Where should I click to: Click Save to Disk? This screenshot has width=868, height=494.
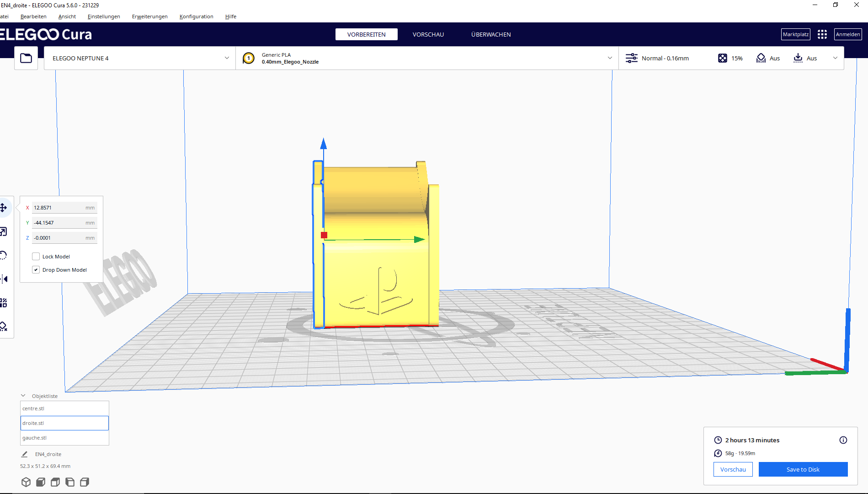pyautogui.click(x=803, y=469)
